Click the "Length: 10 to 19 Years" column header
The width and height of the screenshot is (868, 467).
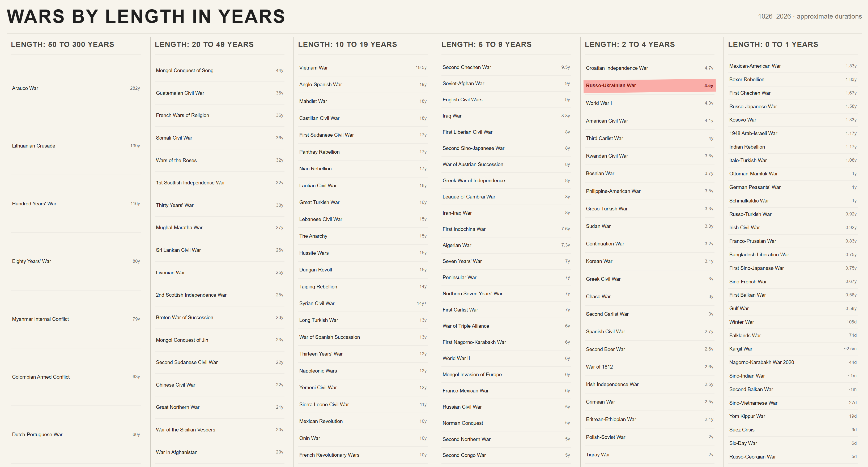[347, 44]
